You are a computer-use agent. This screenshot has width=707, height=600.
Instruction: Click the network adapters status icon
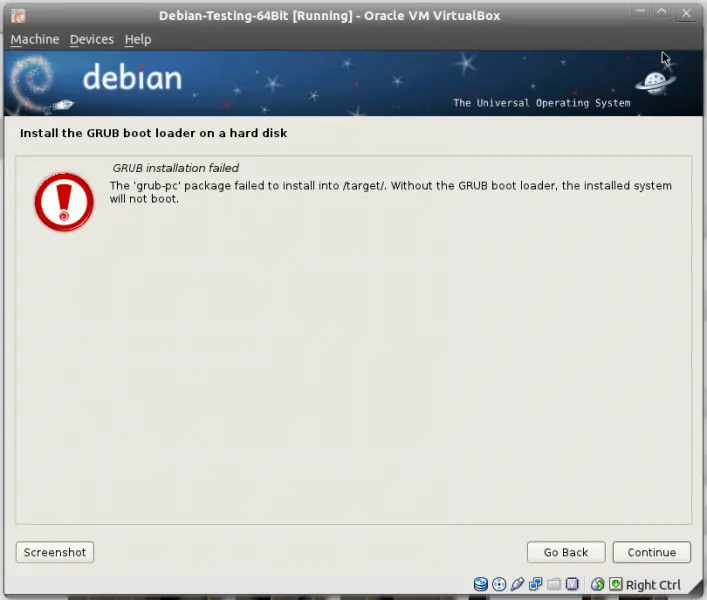click(536, 584)
